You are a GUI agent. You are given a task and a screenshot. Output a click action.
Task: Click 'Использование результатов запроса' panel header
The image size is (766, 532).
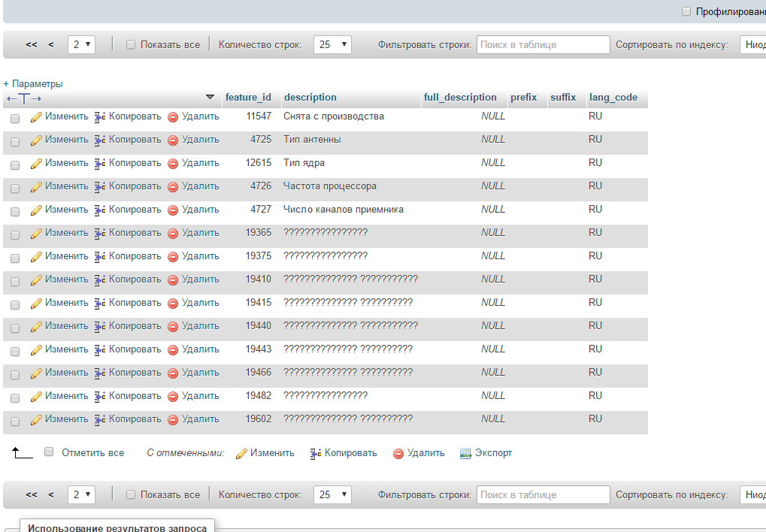[x=117, y=527]
